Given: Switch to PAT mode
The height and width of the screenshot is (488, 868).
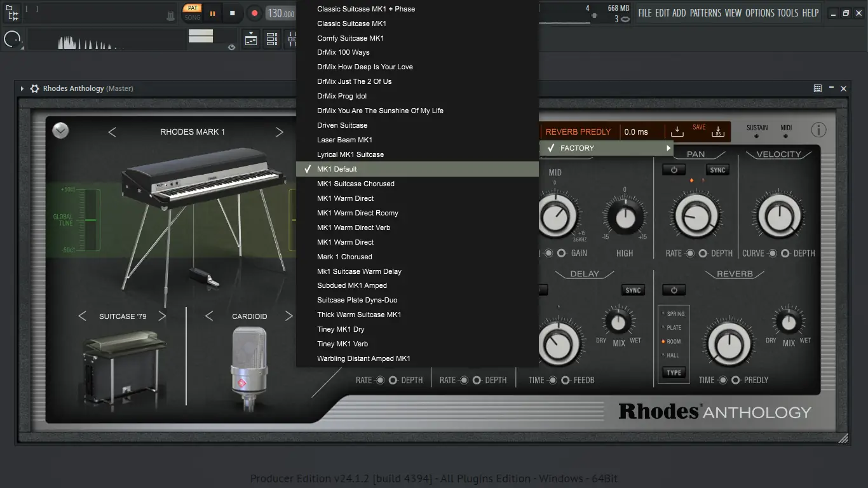Looking at the screenshot, I should tap(191, 8).
